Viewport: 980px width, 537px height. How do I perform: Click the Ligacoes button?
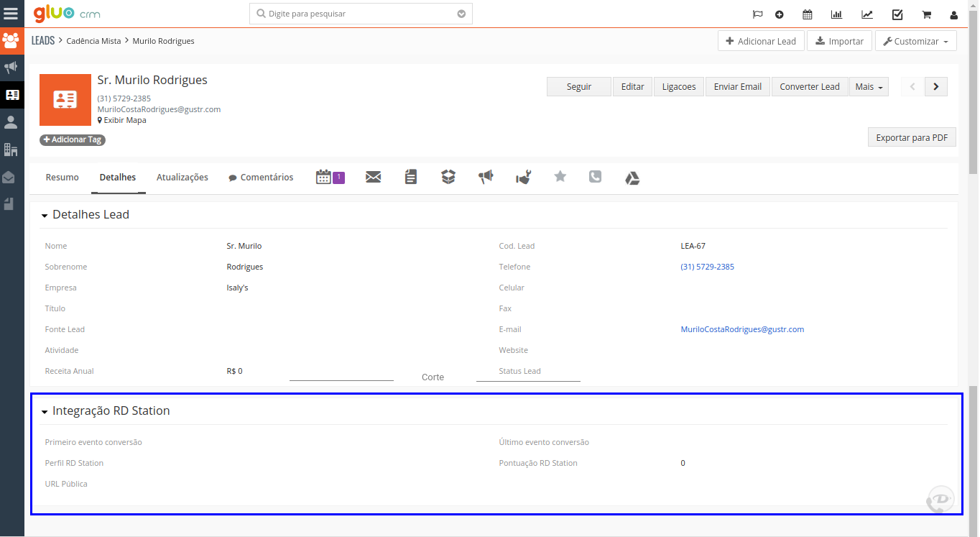pyautogui.click(x=679, y=86)
